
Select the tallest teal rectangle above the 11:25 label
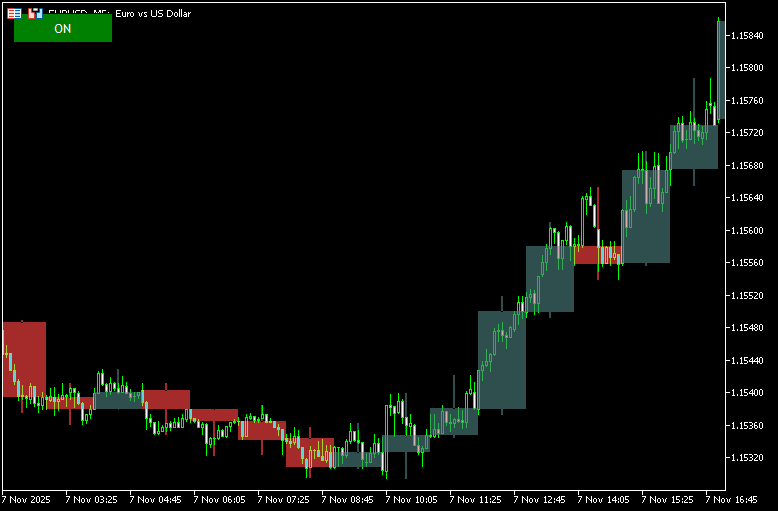(x=501, y=360)
